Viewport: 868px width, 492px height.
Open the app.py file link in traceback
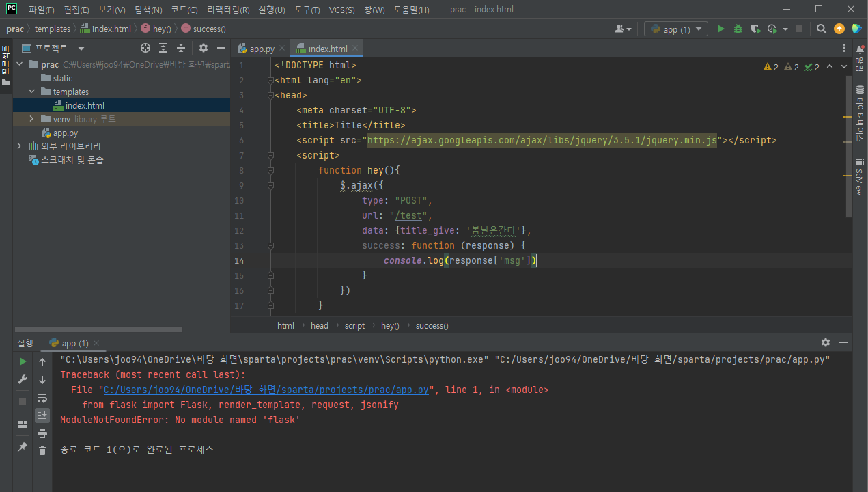coord(266,389)
